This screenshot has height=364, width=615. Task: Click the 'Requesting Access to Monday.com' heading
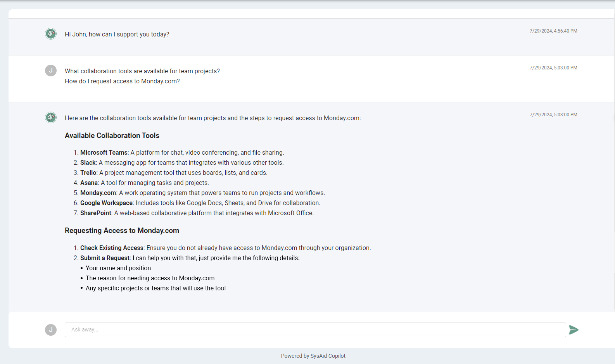click(x=122, y=231)
